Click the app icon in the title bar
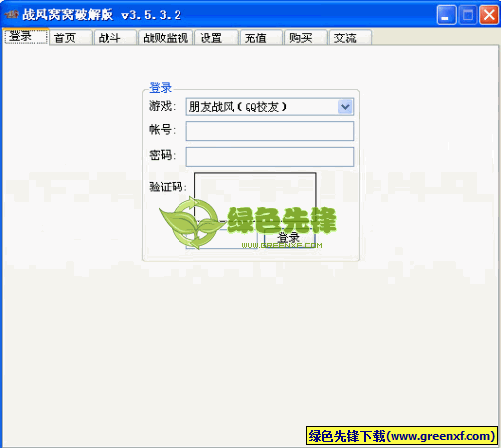The width and height of the screenshot is (501, 448). coord(11,15)
